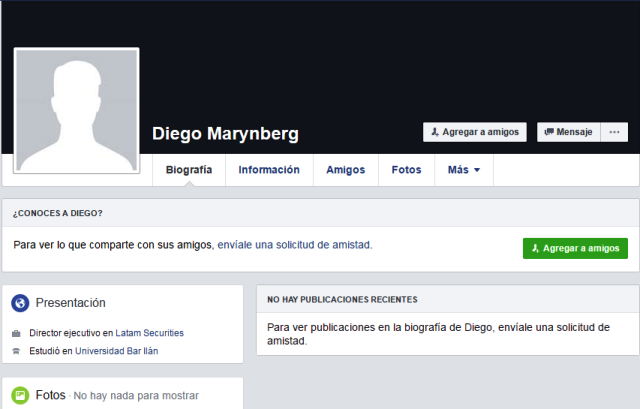
Task: Click the briefcase icon next to Director ejecutivo
Action: point(15,333)
